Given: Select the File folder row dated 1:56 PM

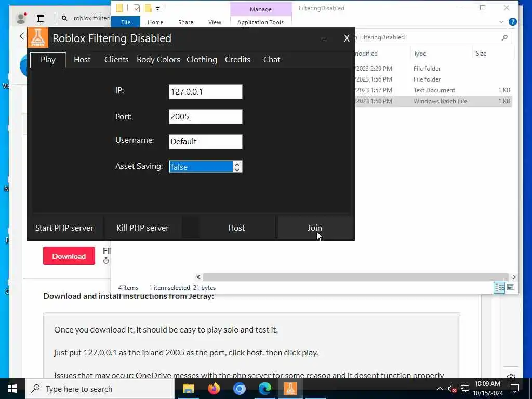Looking at the screenshot, I should [x=433, y=79].
